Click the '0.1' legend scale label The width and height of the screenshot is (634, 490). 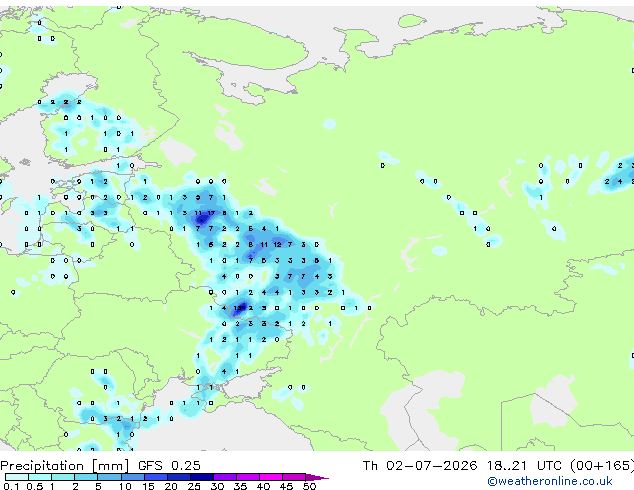coord(12,486)
